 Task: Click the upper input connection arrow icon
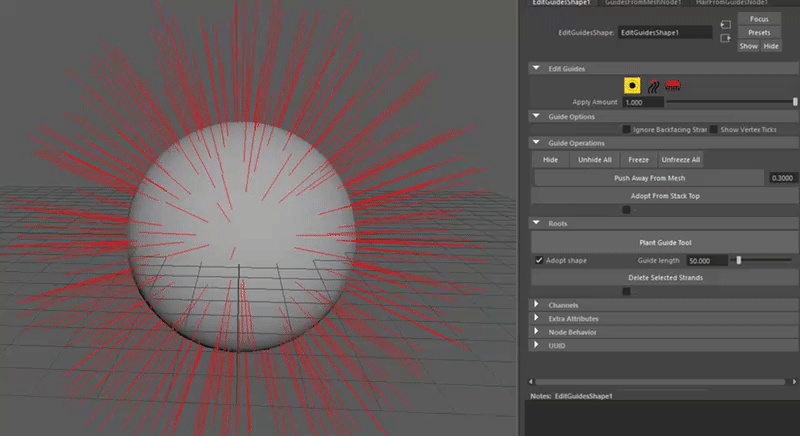point(726,22)
